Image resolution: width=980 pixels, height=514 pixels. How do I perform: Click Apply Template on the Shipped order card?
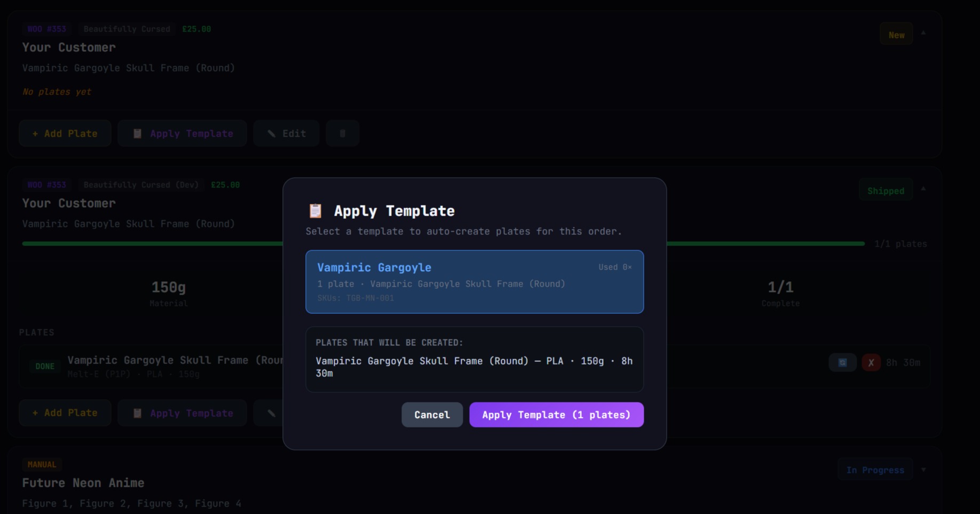click(182, 413)
